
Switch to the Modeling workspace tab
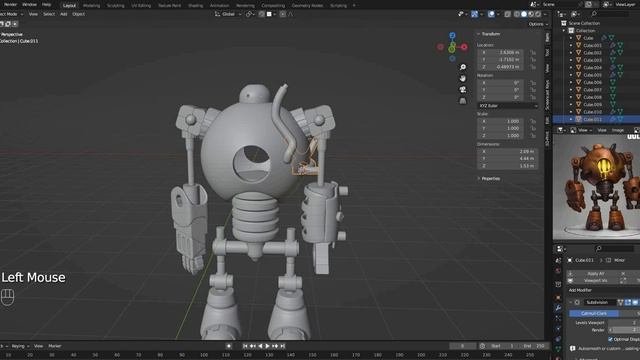point(91,6)
